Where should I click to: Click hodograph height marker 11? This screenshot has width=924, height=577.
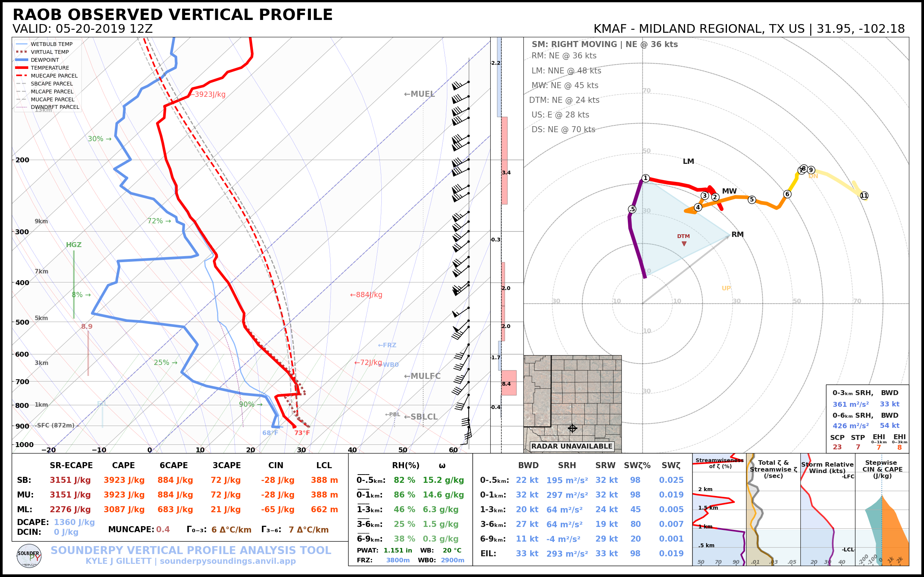tap(864, 195)
